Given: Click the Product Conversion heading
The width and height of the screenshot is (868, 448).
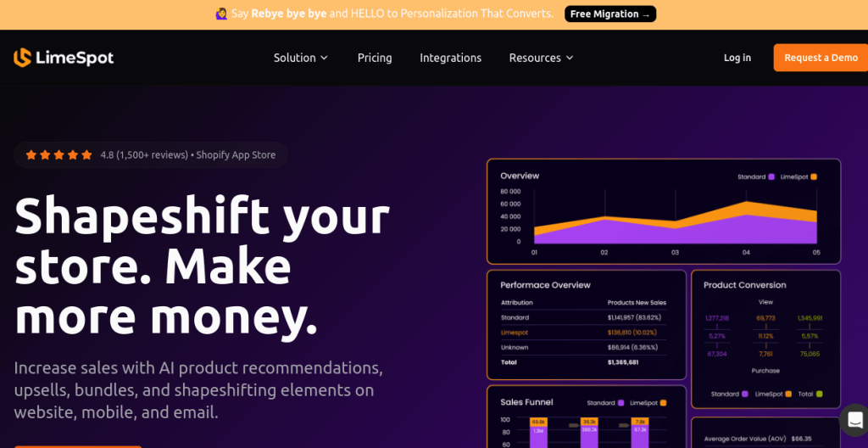Looking at the screenshot, I should pos(744,285).
